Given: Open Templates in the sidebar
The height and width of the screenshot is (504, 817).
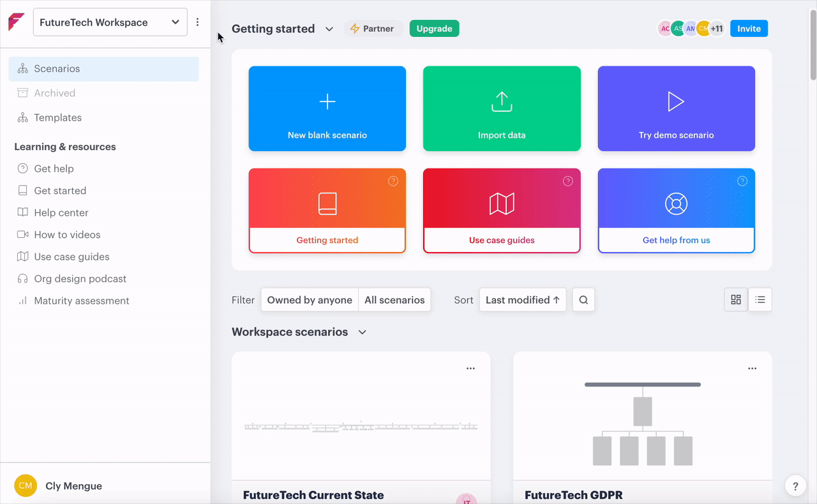Looking at the screenshot, I should [57, 117].
